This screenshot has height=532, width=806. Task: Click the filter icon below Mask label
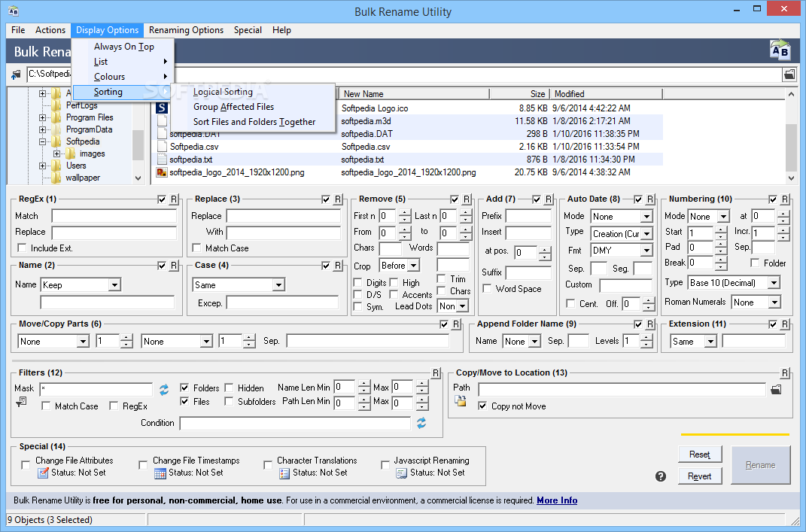[21, 402]
